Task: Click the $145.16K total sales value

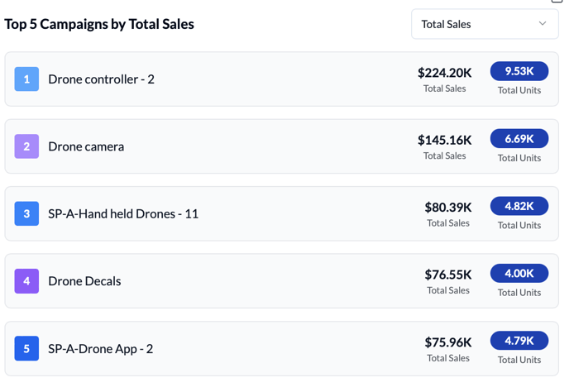Action: click(x=444, y=140)
